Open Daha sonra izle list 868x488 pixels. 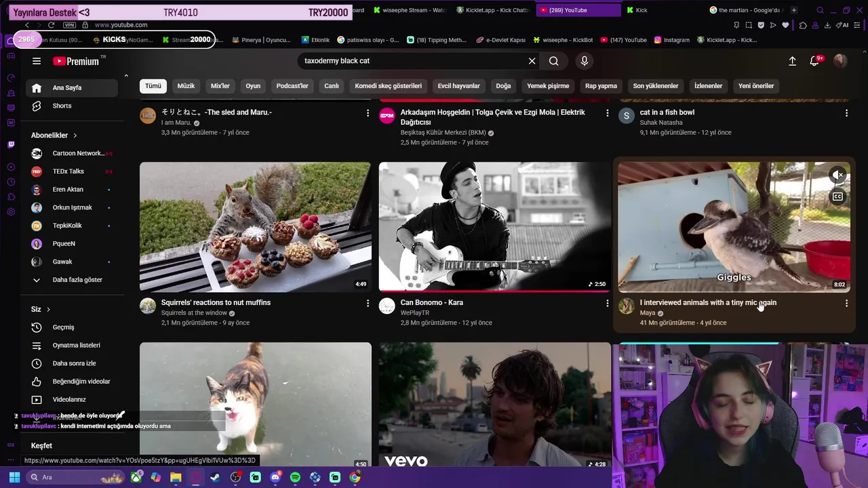pyautogui.click(x=73, y=363)
